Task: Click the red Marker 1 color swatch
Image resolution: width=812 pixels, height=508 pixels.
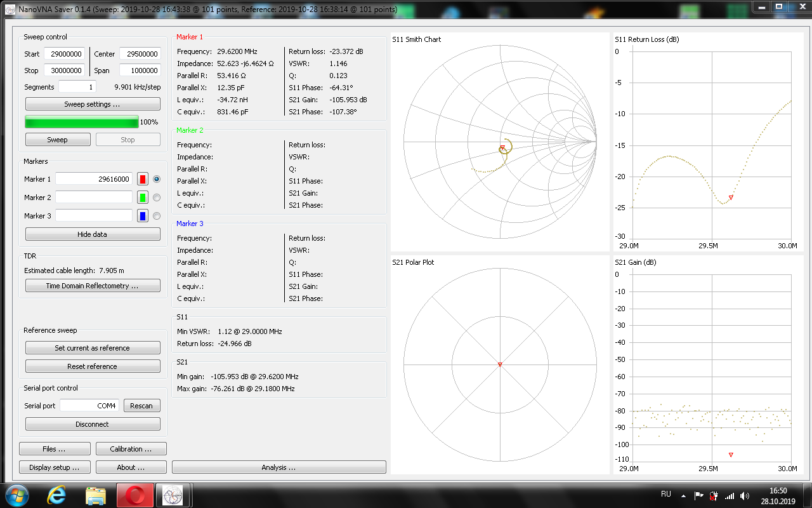Action: coord(143,179)
